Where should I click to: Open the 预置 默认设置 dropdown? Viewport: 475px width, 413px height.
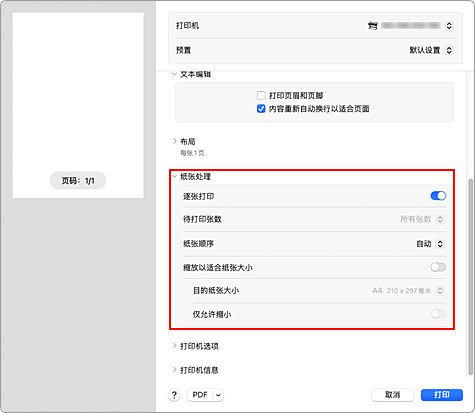(x=449, y=50)
